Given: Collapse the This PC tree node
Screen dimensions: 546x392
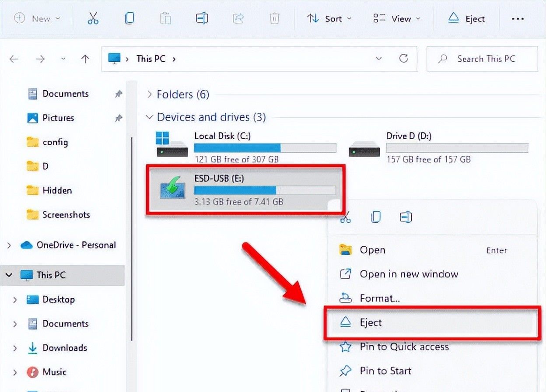Looking at the screenshot, I should pos(9,275).
